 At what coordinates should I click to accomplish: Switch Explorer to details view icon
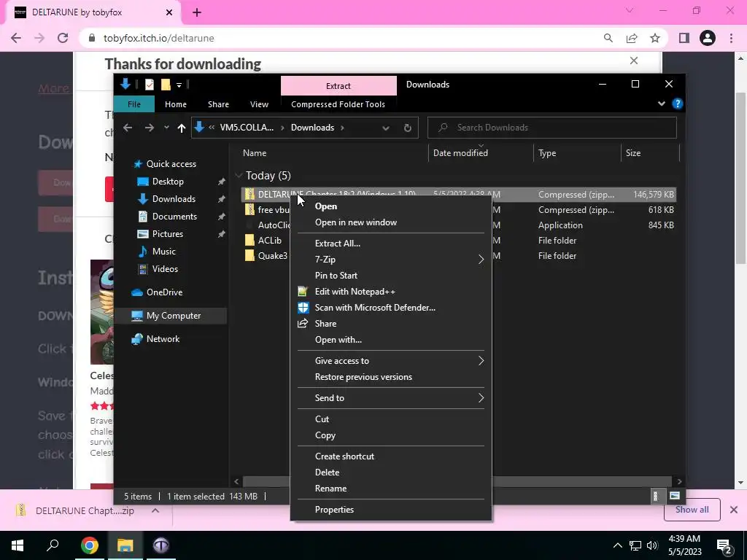click(656, 496)
